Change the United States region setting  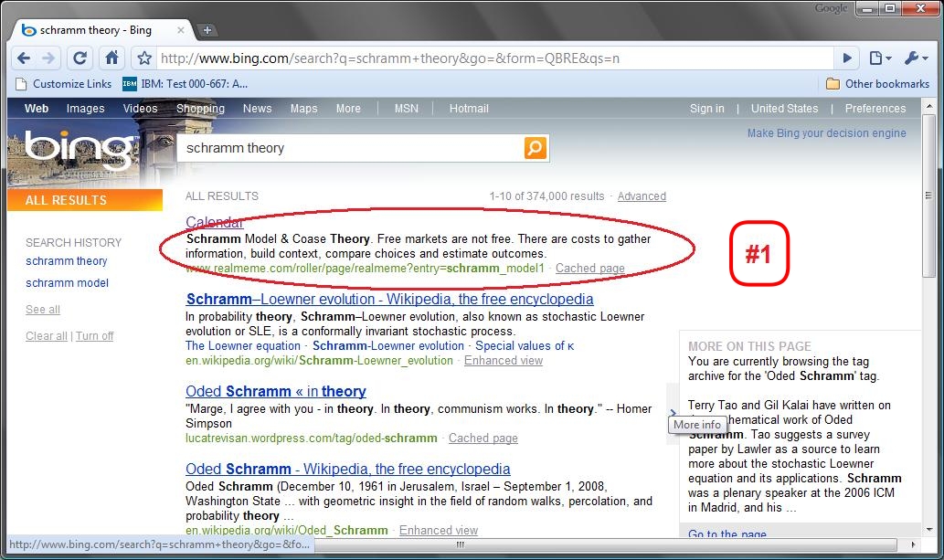click(784, 109)
